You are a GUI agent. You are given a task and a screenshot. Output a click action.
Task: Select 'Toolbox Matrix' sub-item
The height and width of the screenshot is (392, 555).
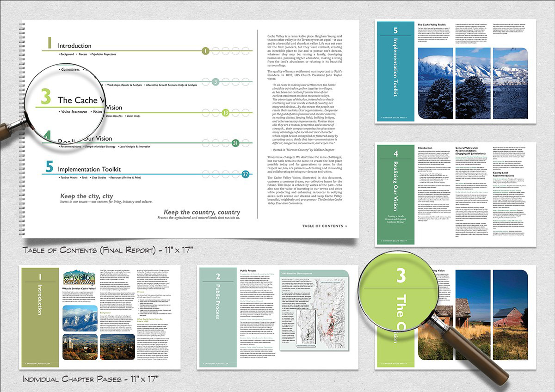[69, 178]
